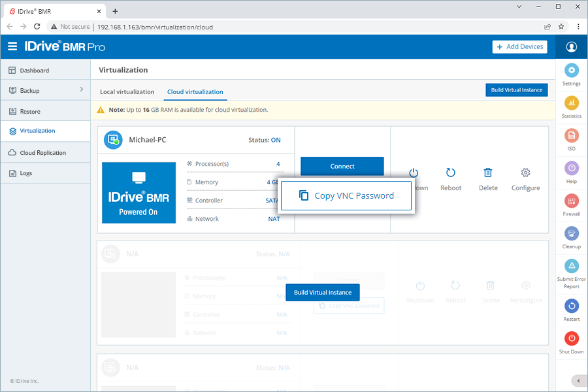Image resolution: width=588 pixels, height=392 pixels.
Task: Click the Processor(s) row label
Action: pos(212,164)
